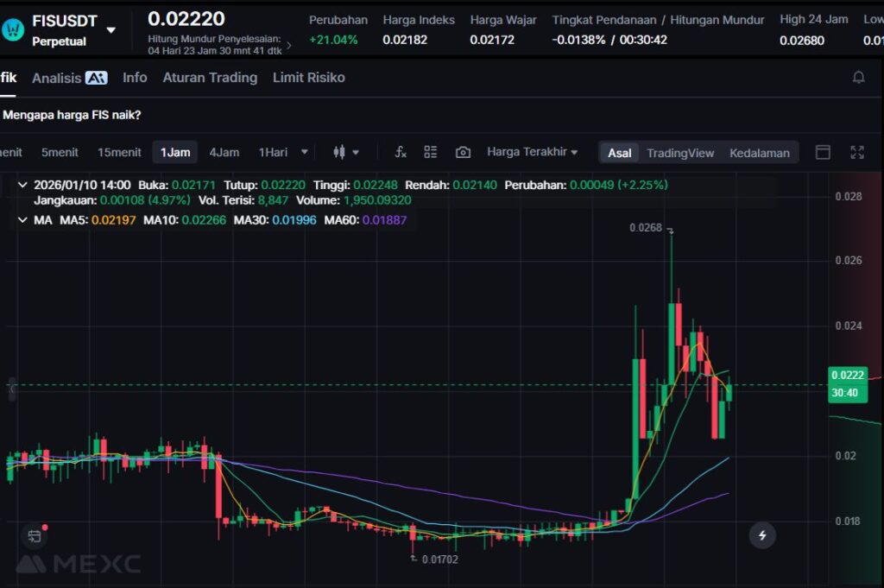
Task: Open the FISUSDT pair selector dropdown
Action: click(110, 30)
